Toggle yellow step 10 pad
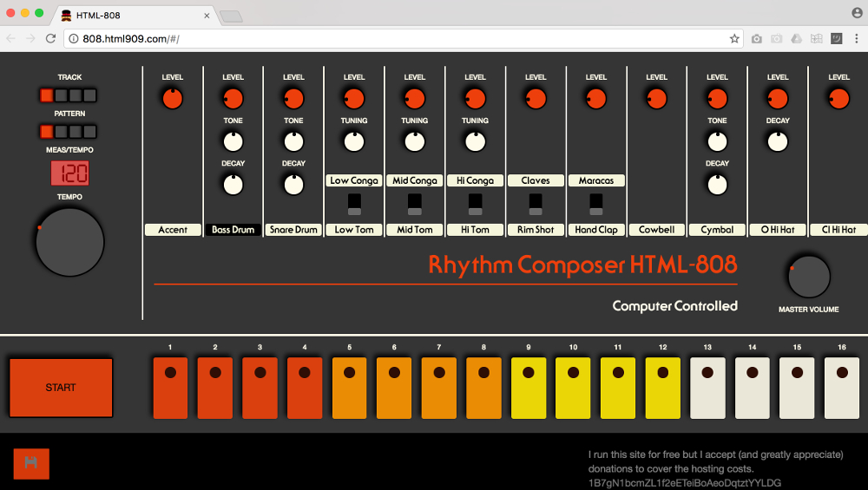Image resolution: width=868 pixels, height=490 pixels. [x=573, y=388]
